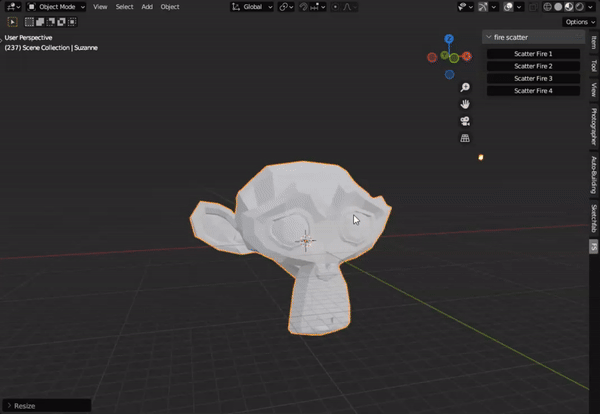Switch to the FS sidebar tab
Screen dimensions: 600x414
[593, 246]
